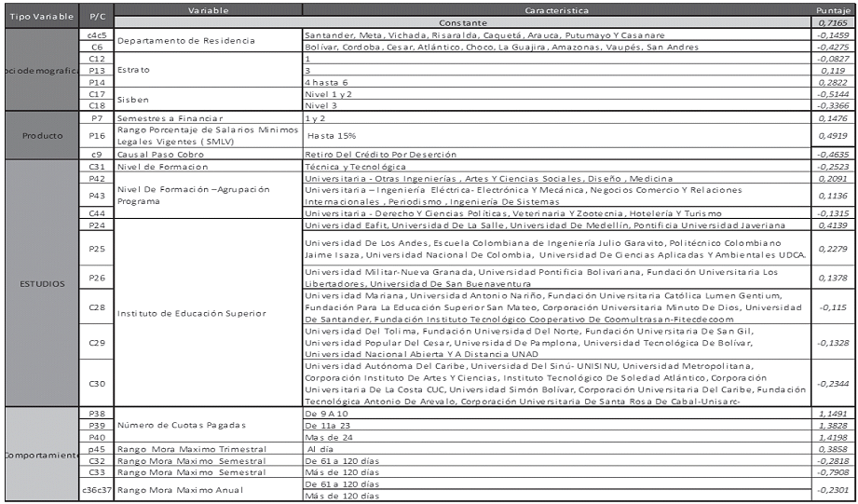
Task: Select the Puntaje column header
Action: point(829,9)
